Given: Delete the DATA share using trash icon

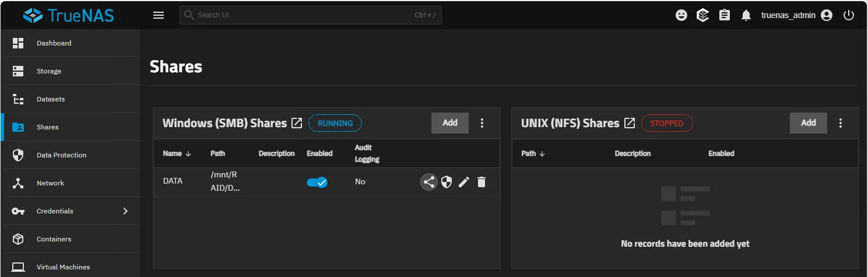Looking at the screenshot, I should [x=481, y=182].
